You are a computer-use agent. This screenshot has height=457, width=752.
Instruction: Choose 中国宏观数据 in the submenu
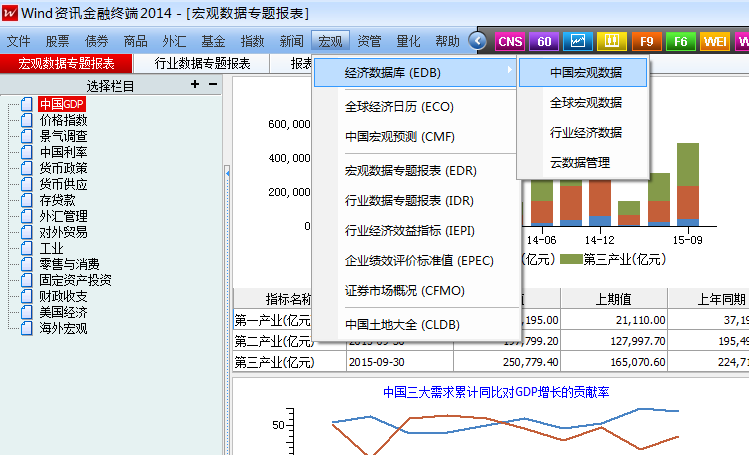583,73
